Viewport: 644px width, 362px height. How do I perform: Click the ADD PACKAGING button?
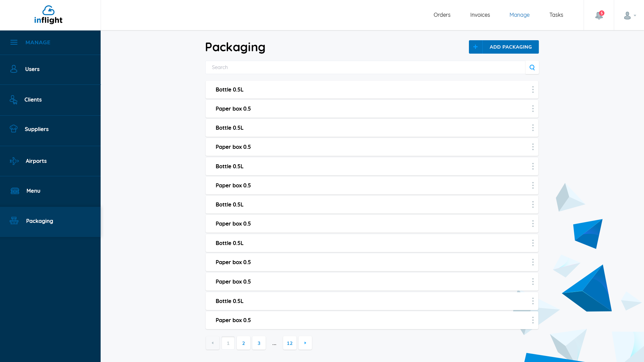pos(504,47)
